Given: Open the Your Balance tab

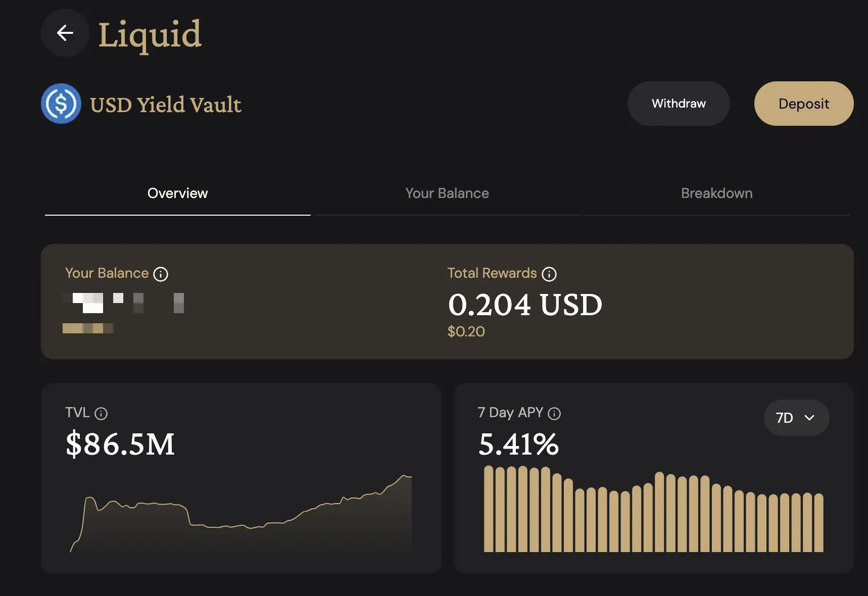Looking at the screenshot, I should coord(447,193).
